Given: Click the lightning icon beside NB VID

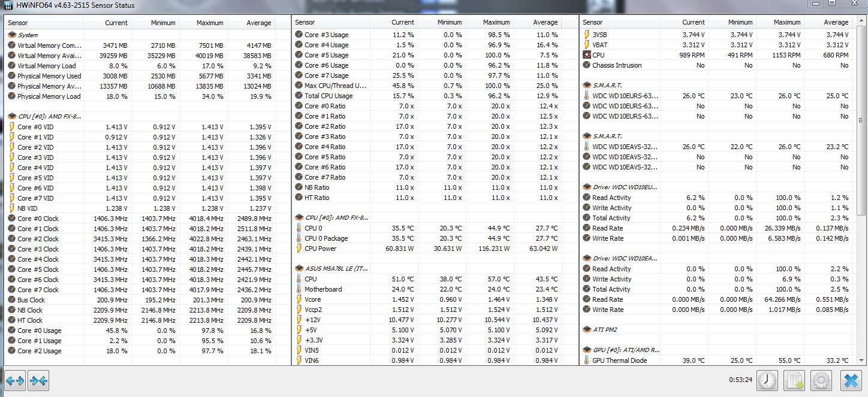Looking at the screenshot, I should pos(12,208).
